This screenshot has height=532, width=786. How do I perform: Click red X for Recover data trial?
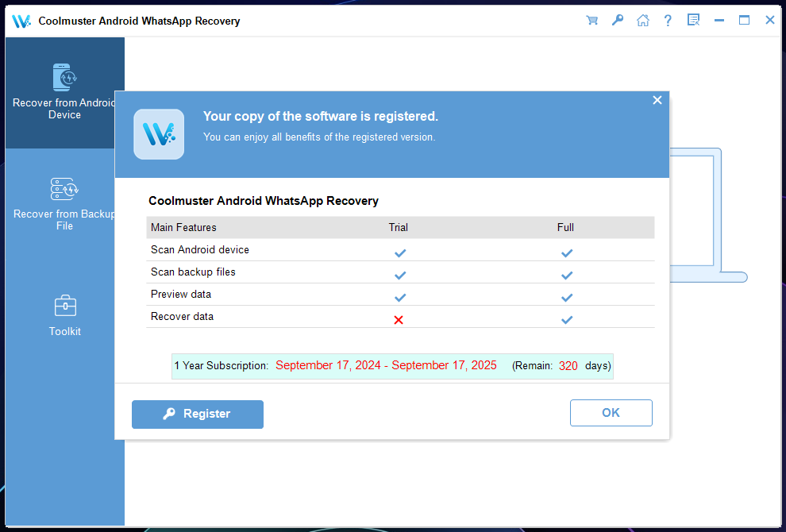[x=399, y=319]
